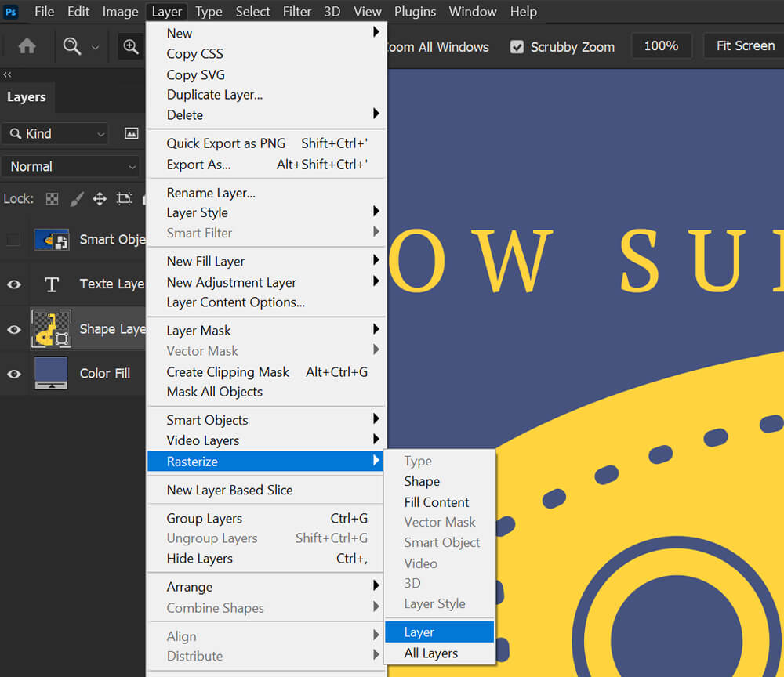Image resolution: width=784 pixels, height=677 pixels.
Task: Select Duplicate Layer... from the Layer menu
Action: point(214,95)
